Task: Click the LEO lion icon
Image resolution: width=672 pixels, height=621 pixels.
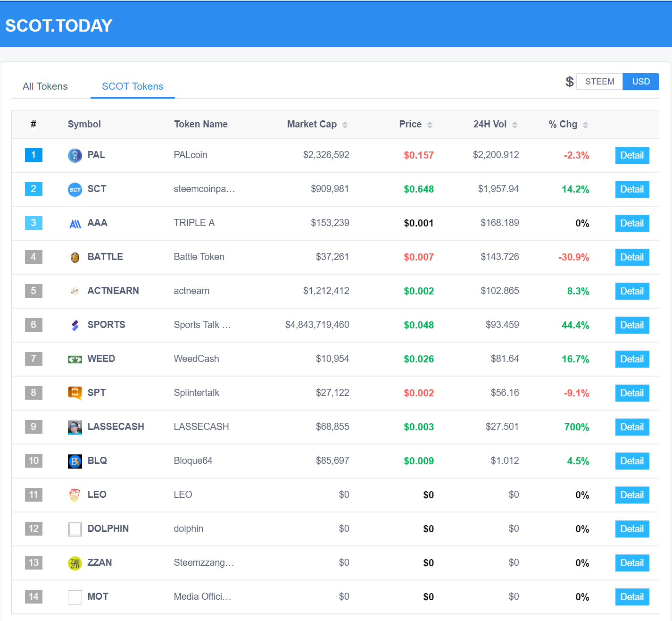Action: [75, 495]
